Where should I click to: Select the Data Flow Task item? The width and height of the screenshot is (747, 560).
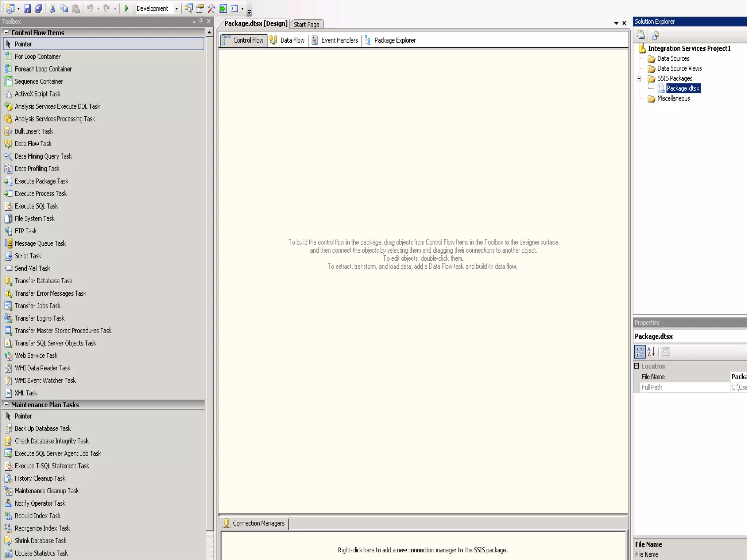click(33, 144)
